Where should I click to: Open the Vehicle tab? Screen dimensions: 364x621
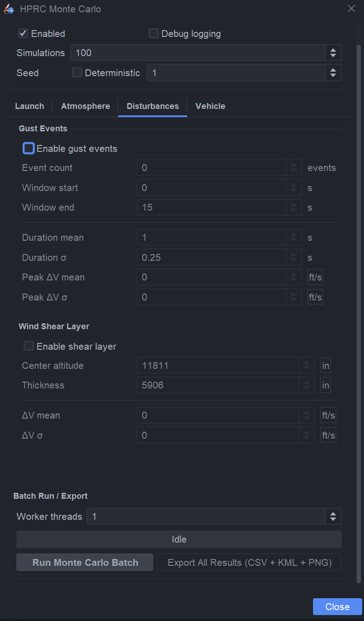pos(210,106)
